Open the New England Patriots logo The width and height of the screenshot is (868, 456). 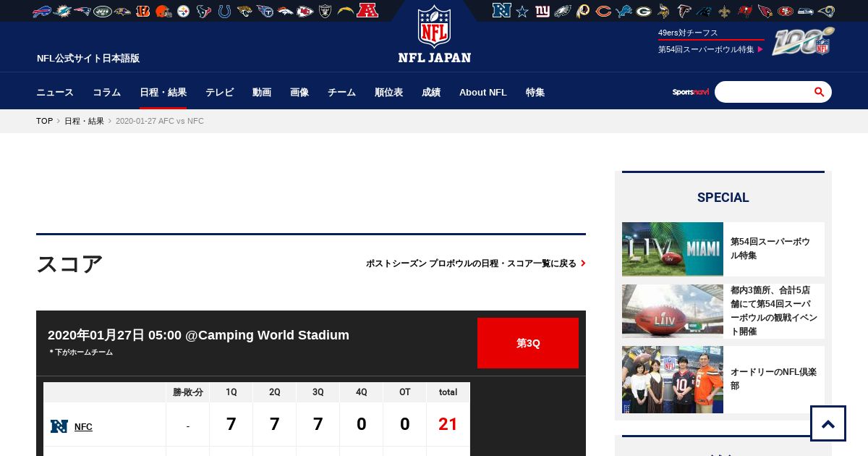[82, 11]
